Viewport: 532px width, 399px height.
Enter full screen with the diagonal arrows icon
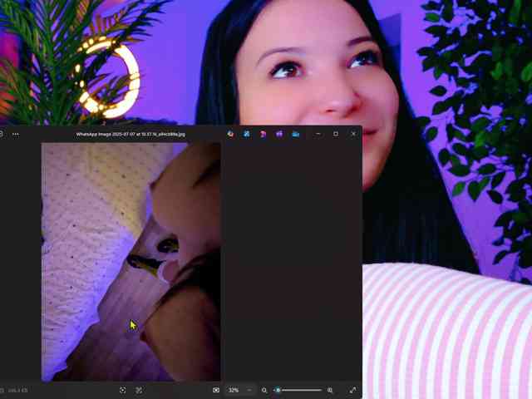(x=352, y=390)
